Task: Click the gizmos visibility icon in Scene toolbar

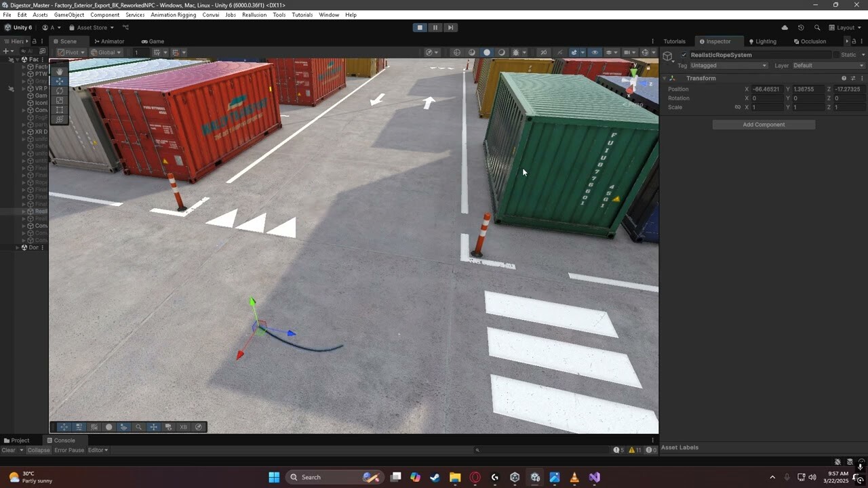Action: 645,52
